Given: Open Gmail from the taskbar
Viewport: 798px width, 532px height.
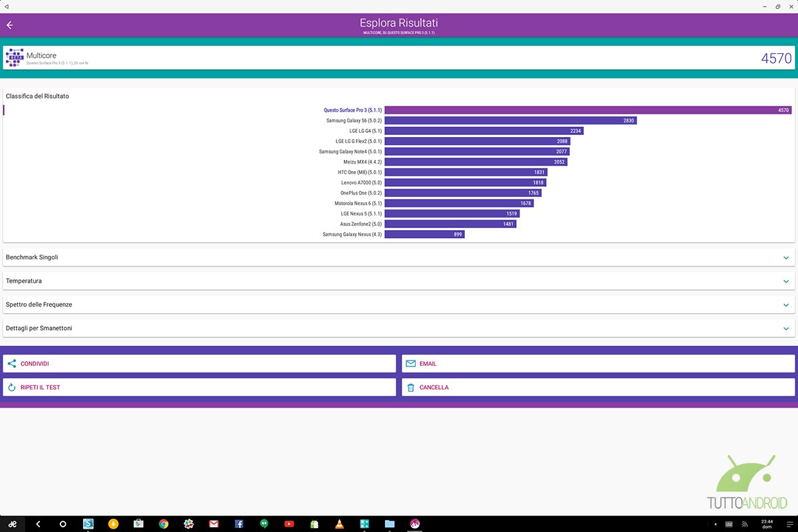Looking at the screenshot, I should click(213, 524).
